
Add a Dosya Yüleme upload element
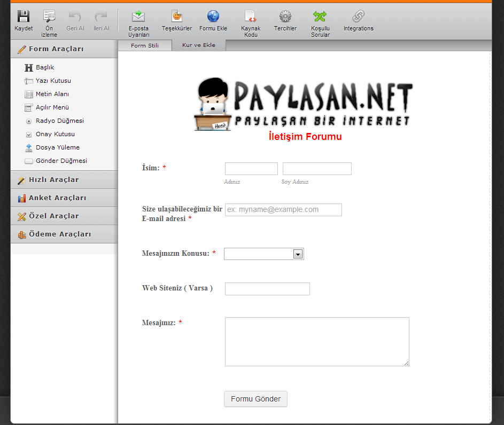coord(52,147)
